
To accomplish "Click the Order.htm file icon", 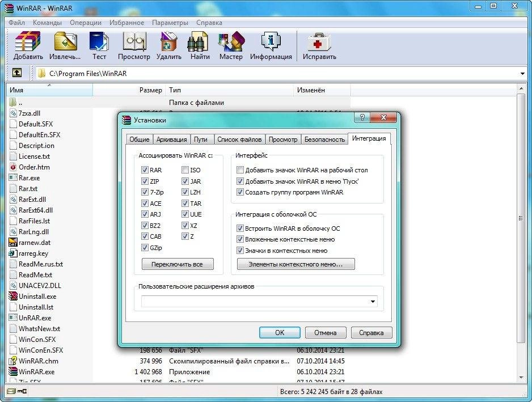I will click(x=13, y=167).
